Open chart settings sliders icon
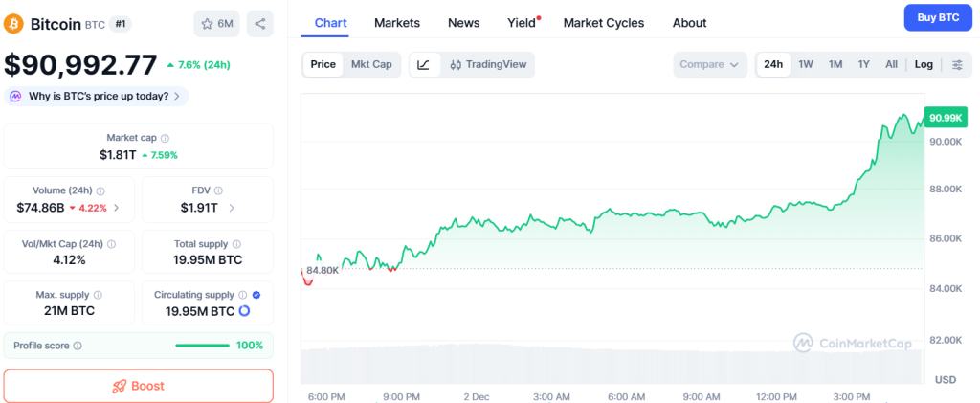Viewport: 980px width, 403px height. click(x=956, y=65)
